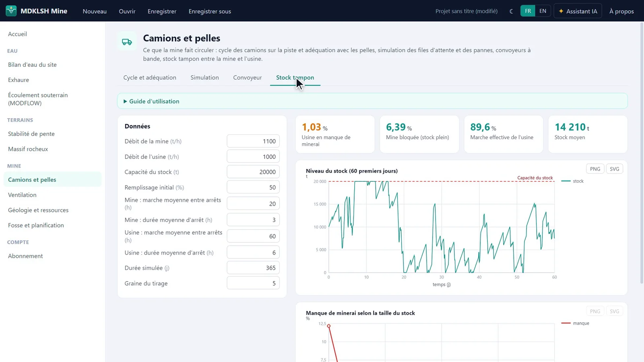Edit Mine durée moyenne d'arrêt value
Image resolution: width=644 pixels, height=362 pixels.
point(253,220)
